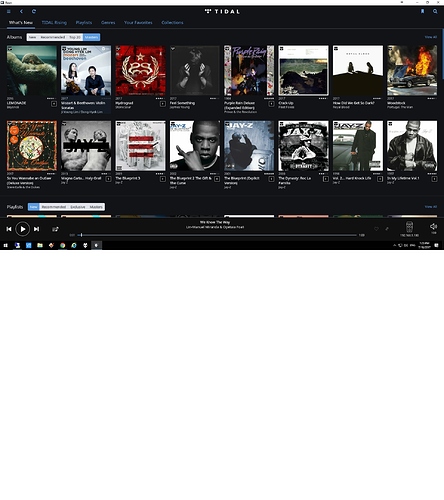Screen dimensions: 444x500
Task: Favorite the current track with heart icon
Action: (376, 229)
